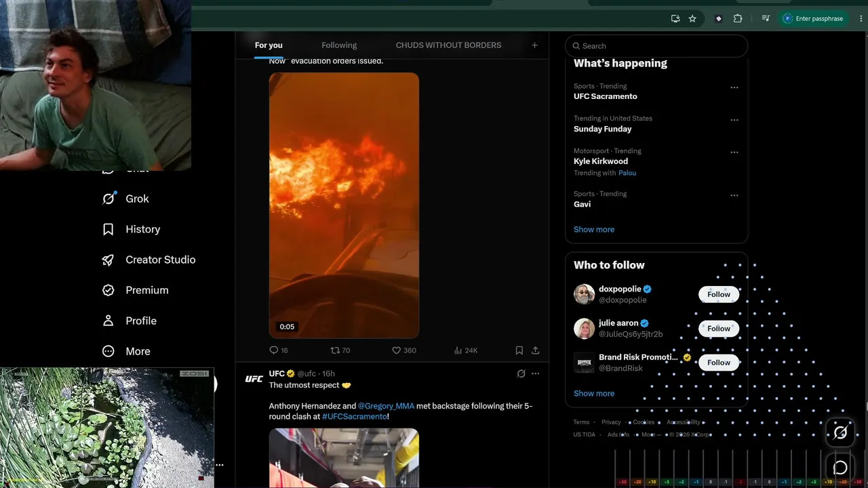Click into the Search field
Viewport: 868px width, 488px height.
pyautogui.click(x=656, y=46)
